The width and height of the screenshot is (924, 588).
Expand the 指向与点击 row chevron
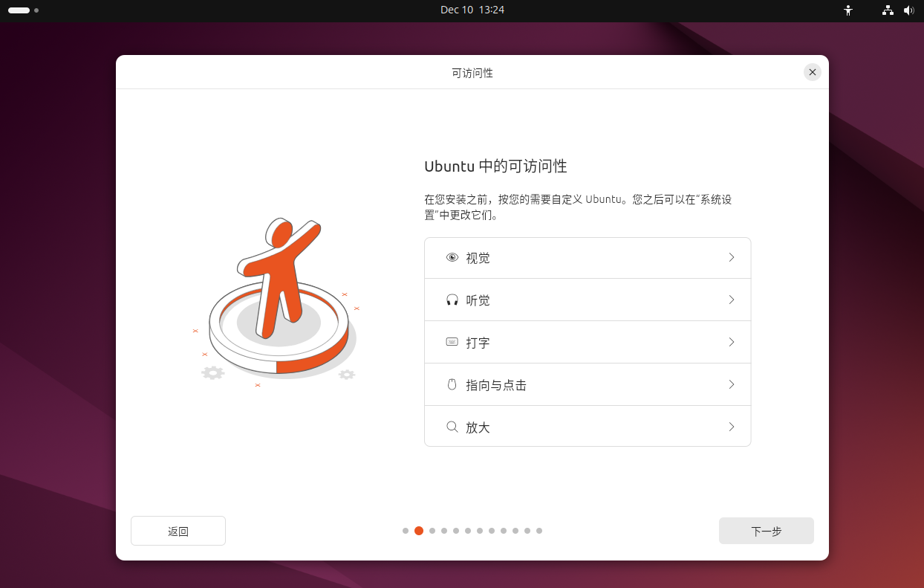pos(732,384)
